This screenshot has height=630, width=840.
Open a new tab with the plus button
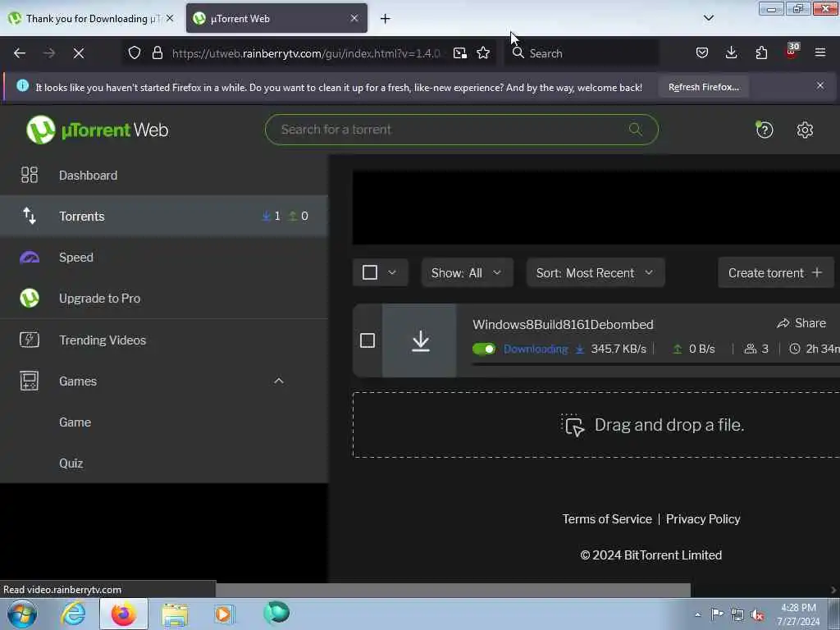[x=386, y=19]
